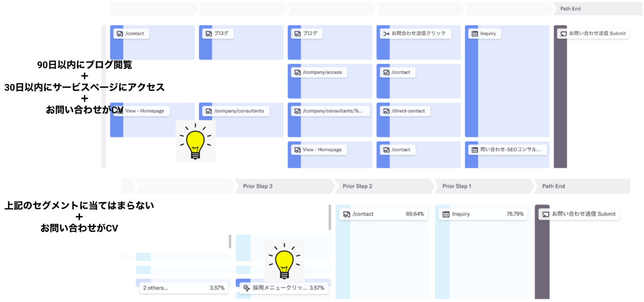The height and width of the screenshot is (302, 644).
Task: Click the Inquiry node icon in top chart
Action: 475,34
